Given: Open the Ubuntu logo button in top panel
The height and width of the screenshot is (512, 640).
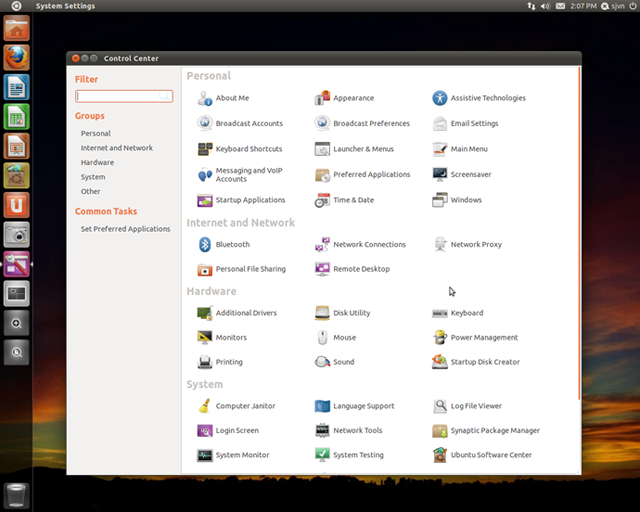Looking at the screenshot, I should coord(16,6).
